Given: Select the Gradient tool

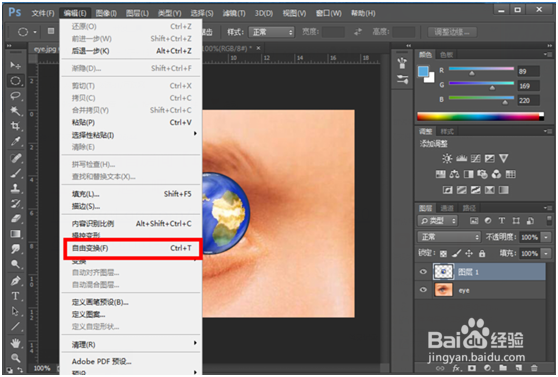Looking at the screenshot, I should [15, 234].
